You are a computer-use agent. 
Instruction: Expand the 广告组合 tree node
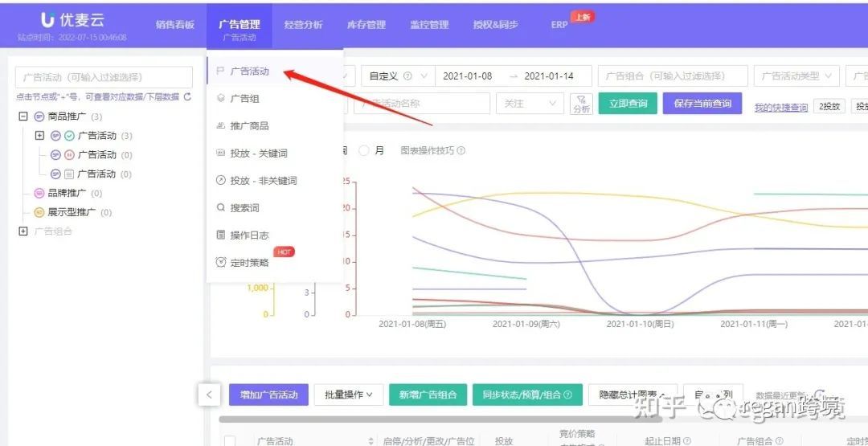pos(23,231)
